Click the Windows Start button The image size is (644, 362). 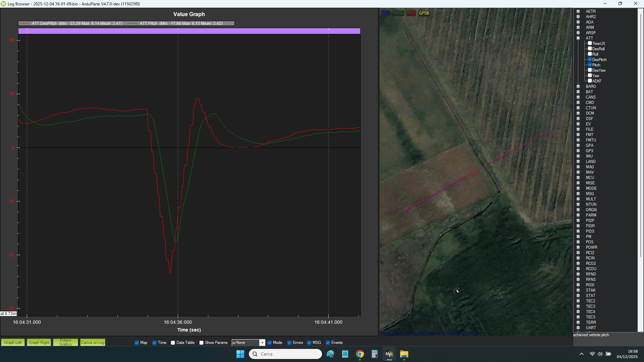pos(240,354)
